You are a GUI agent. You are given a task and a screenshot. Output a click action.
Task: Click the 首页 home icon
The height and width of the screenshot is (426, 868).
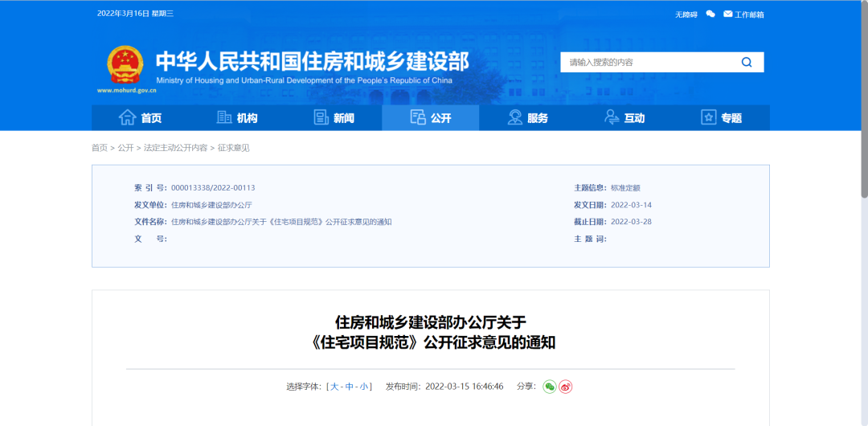127,118
